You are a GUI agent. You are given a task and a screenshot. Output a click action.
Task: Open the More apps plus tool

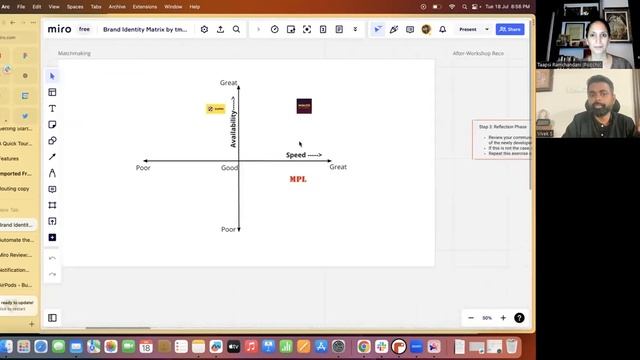[x=52, y=238]
